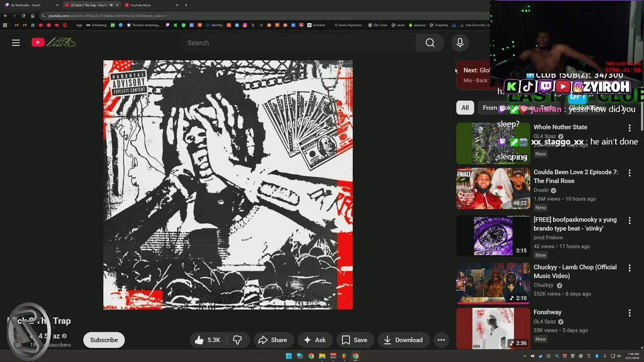Image resolution: width=644 pixels, height=362 pixels.
Task: Open the Obs Timer bookmark
Action: point(378,25)
